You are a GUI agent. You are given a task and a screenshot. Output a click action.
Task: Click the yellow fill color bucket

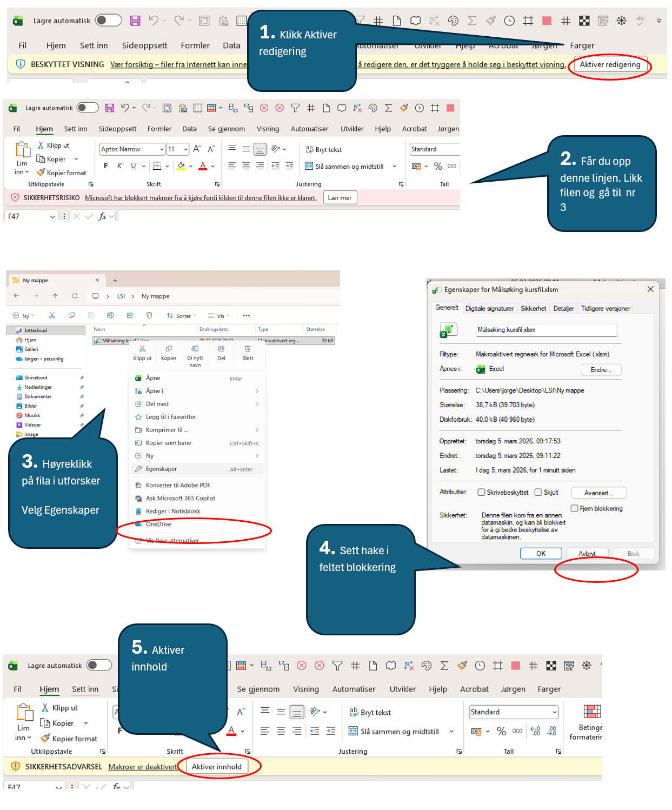coord(181,166)
